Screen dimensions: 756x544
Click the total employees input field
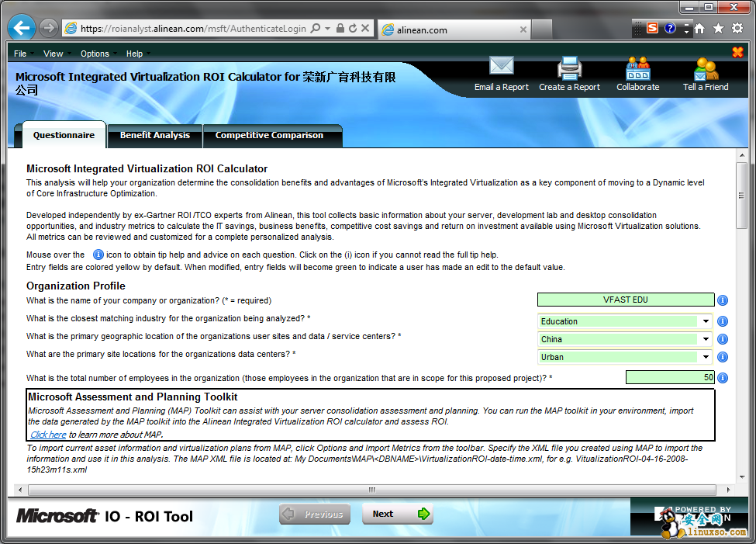(670, 378)
